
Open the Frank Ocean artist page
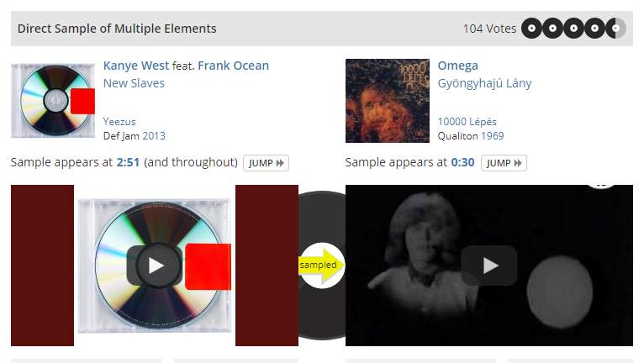233,66
